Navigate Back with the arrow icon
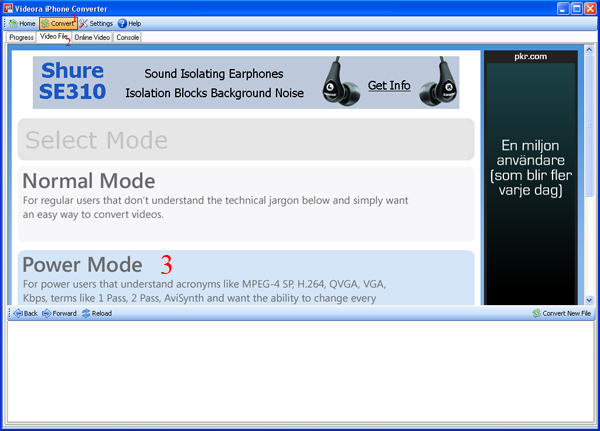 pos(26,313)
